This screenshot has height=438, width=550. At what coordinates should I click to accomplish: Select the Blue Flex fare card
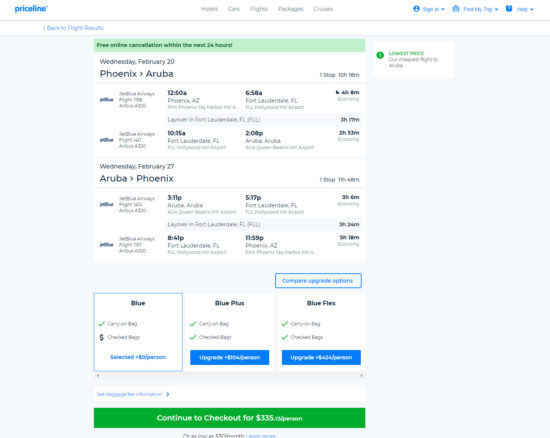coord(321,332)
